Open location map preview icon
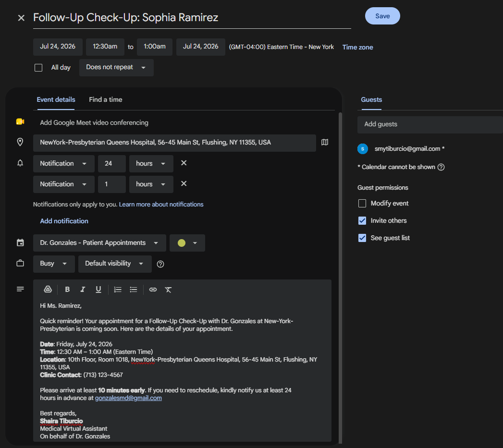 click(325, 142)
